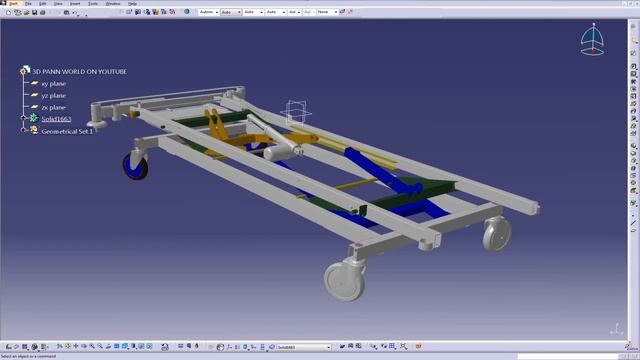Click the Open file folder icon
The height and width of the screenshot is (360, 640).
[x=26, y=12]
